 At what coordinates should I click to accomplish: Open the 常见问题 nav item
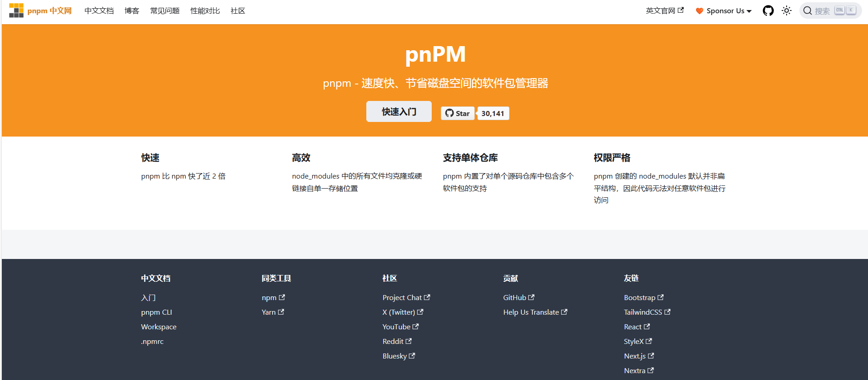(x=165, y=11)
